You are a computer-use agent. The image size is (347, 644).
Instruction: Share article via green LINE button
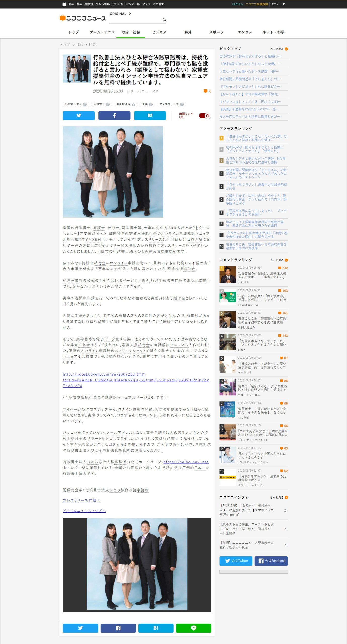193,628
